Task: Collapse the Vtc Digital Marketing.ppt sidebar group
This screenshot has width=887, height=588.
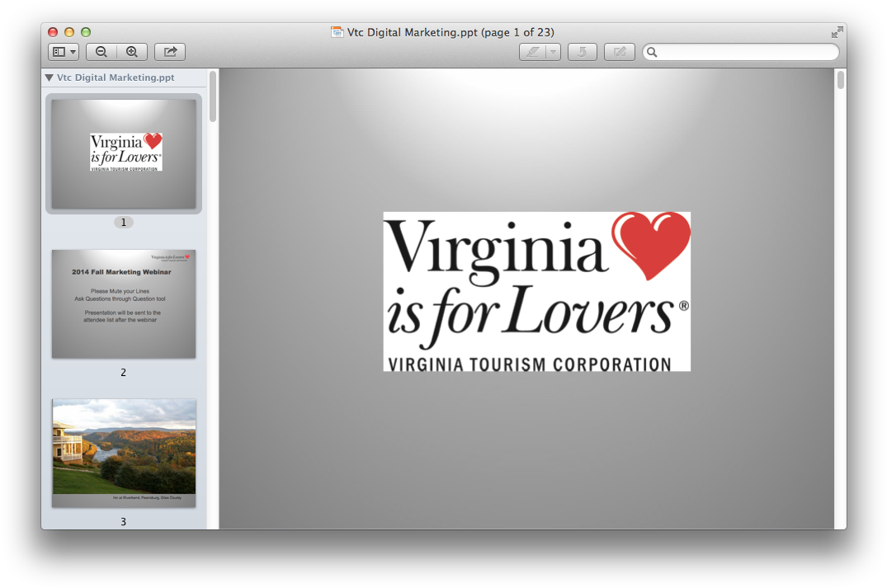Action: pos(50,78)
